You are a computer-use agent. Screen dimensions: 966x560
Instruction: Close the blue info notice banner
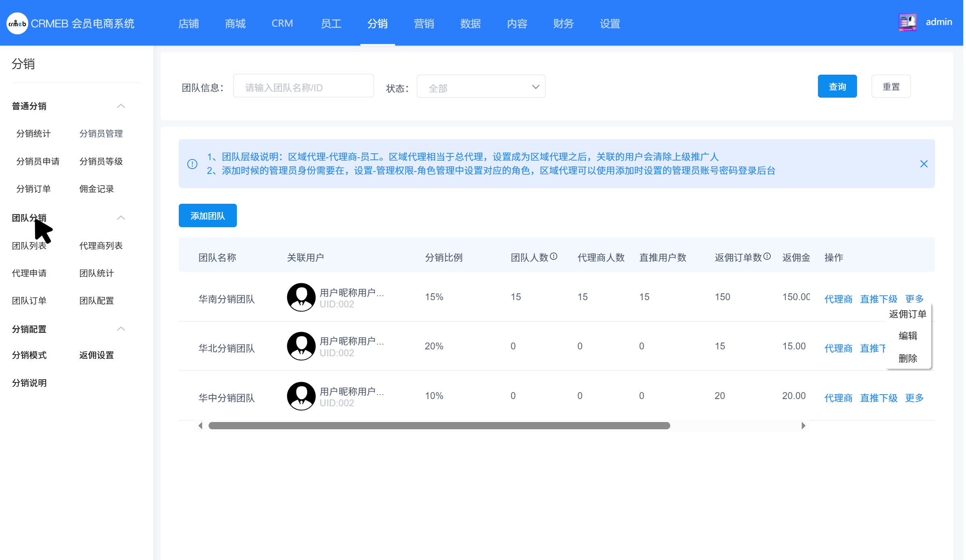point(924,164)
